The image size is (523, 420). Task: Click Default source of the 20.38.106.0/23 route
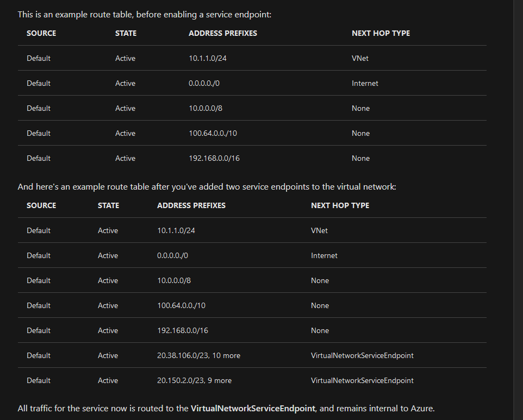39,355
